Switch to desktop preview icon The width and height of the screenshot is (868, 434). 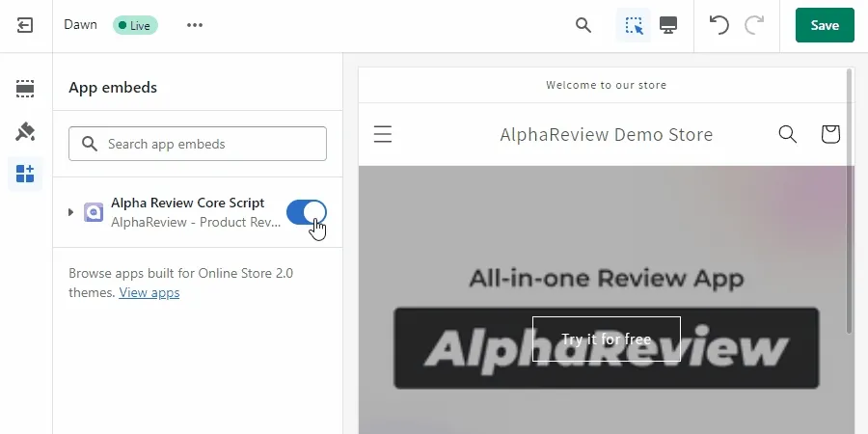(668, 25)
